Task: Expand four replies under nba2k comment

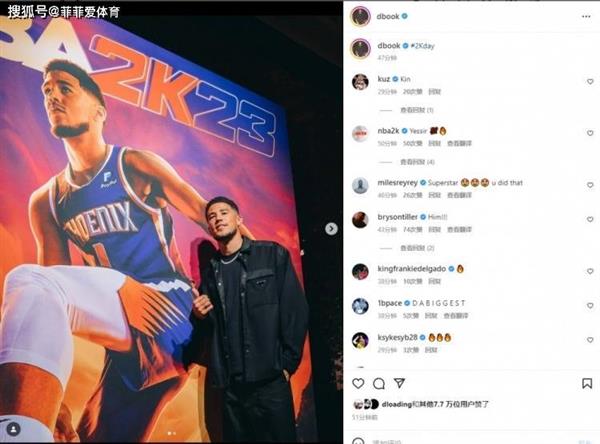Action: click(x=417, y=162)
